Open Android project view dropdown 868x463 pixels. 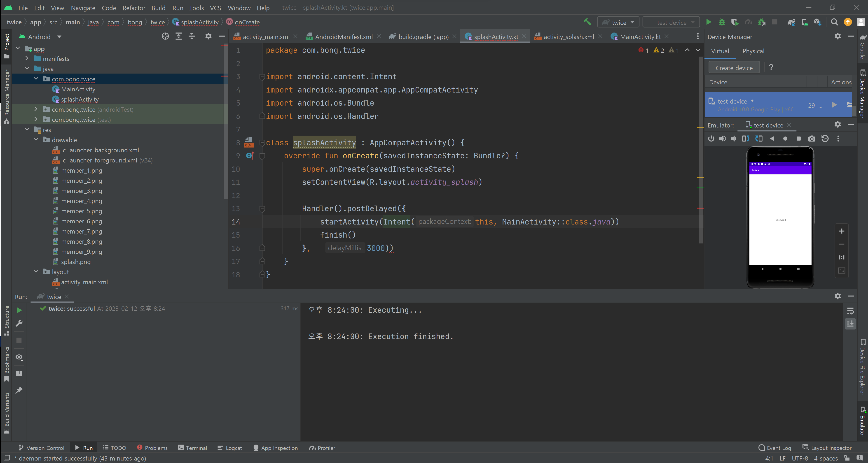pos(40,36)
